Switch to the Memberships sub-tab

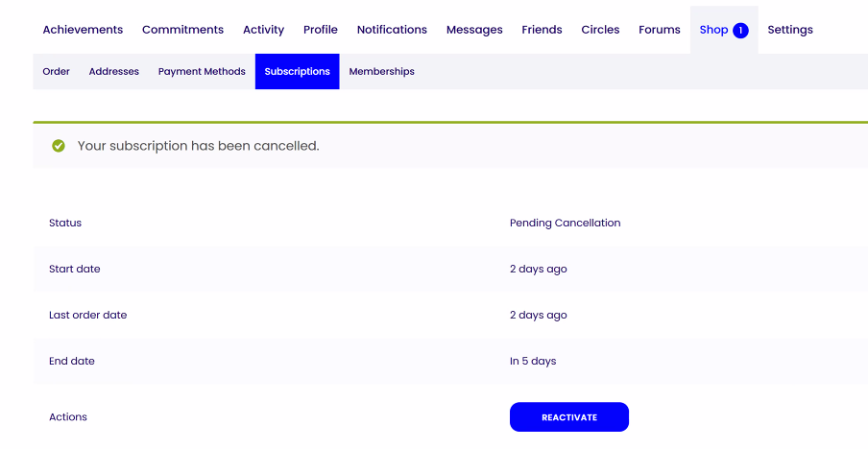pos(382,72)
